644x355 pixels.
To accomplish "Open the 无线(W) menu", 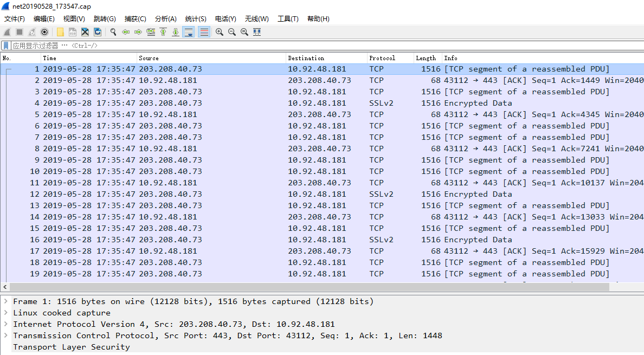I will click(257, 19).
